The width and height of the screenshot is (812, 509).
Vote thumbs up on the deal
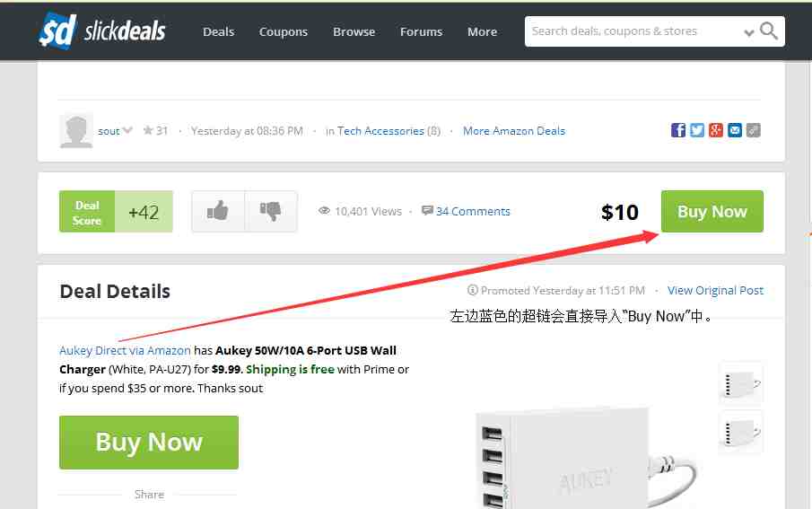pos(217,211)
